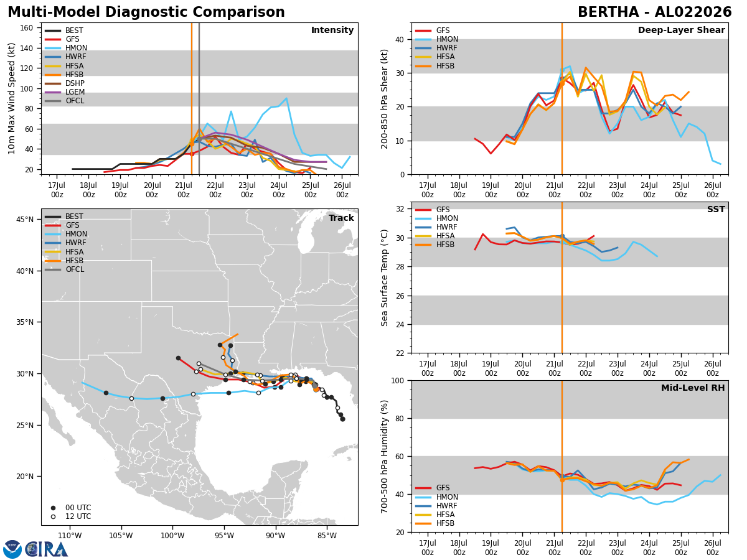Click the gray vertical line in Intensity plot
747x560 pixels.
(199, 98)
